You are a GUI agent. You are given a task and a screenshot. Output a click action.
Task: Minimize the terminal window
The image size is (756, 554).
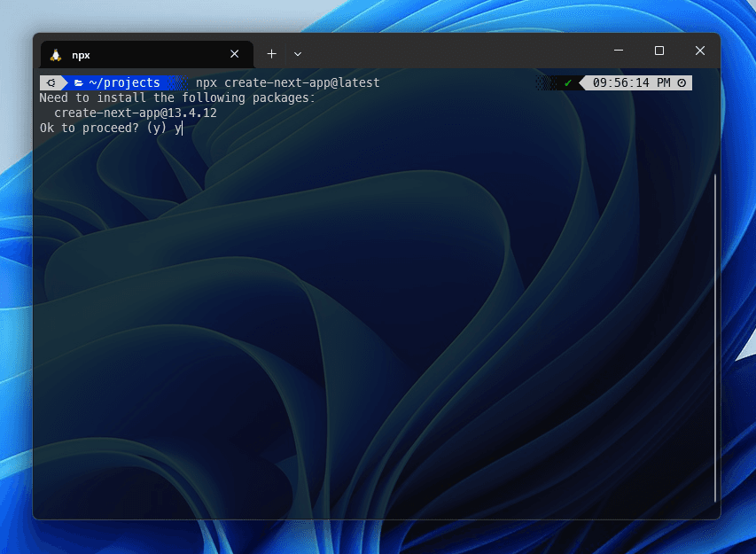(x=619, y=51)
